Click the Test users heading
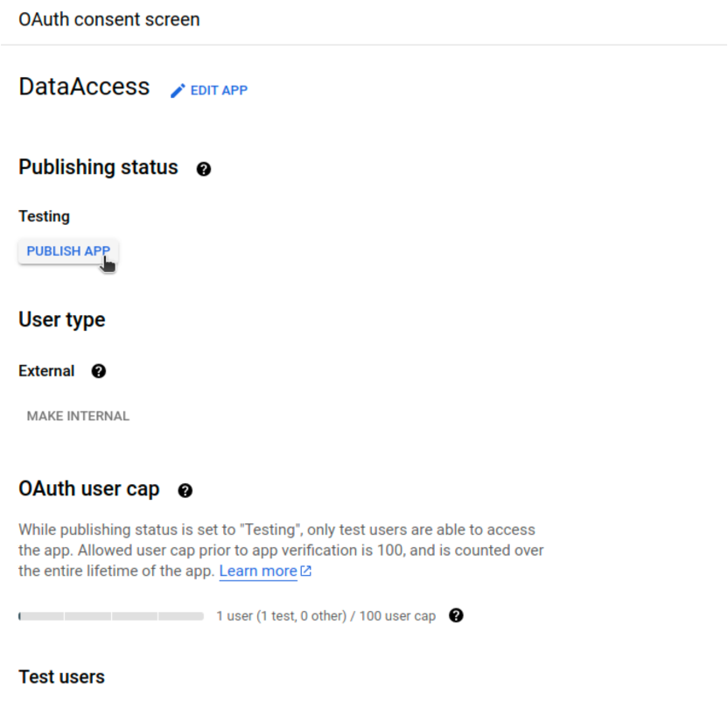 [60, 677]
